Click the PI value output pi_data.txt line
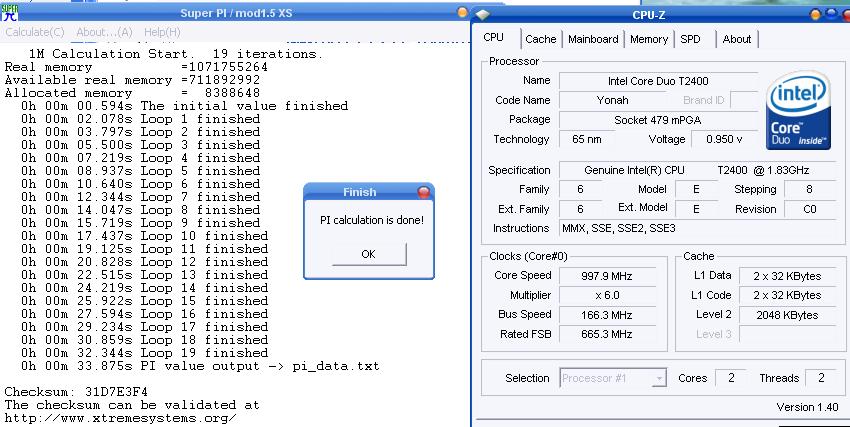The width and height of the screenshot is (850, 427). coord(200,366)
